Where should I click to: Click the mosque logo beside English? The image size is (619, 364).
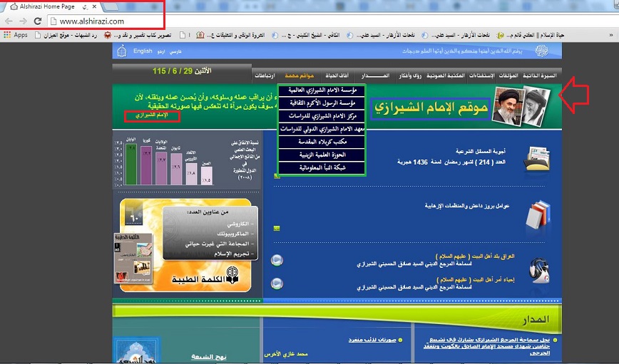122,51
